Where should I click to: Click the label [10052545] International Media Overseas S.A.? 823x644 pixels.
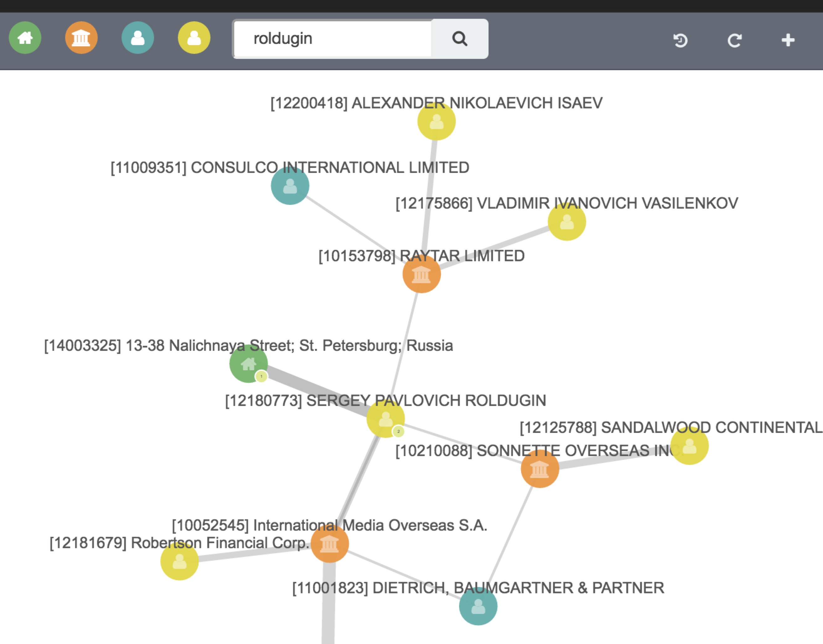329,525
